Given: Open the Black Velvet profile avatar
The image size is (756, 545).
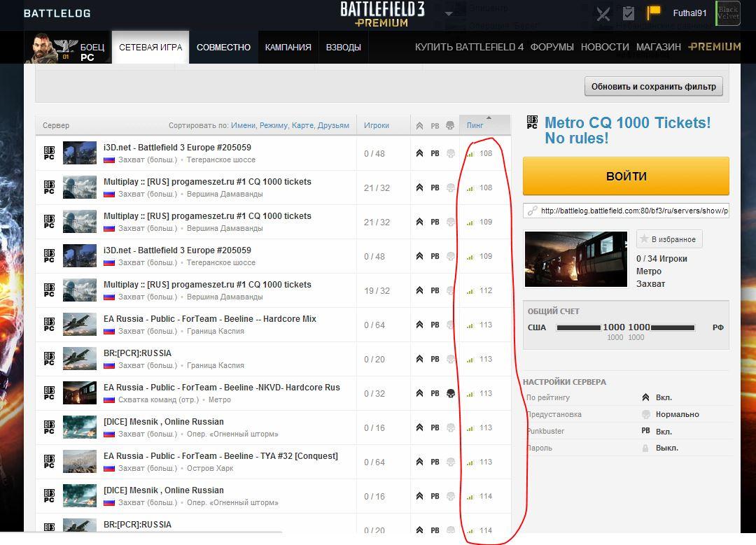Looking at the screenshot, I should click(728, 13).
